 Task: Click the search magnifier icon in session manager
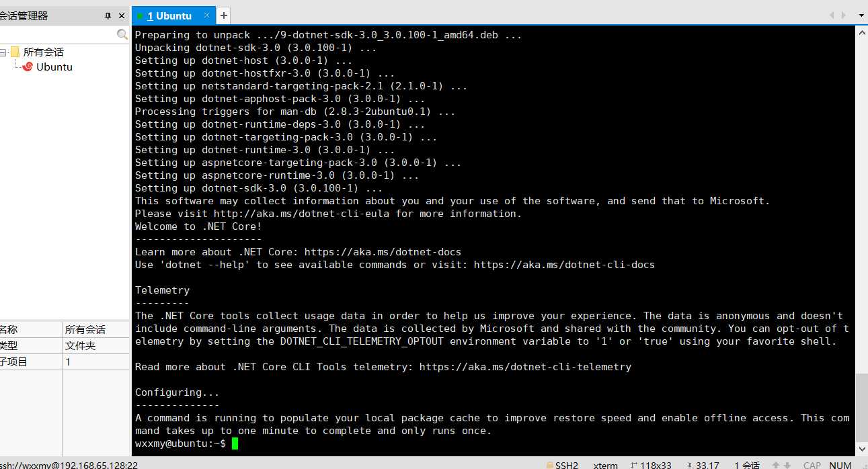pos(122,34)
